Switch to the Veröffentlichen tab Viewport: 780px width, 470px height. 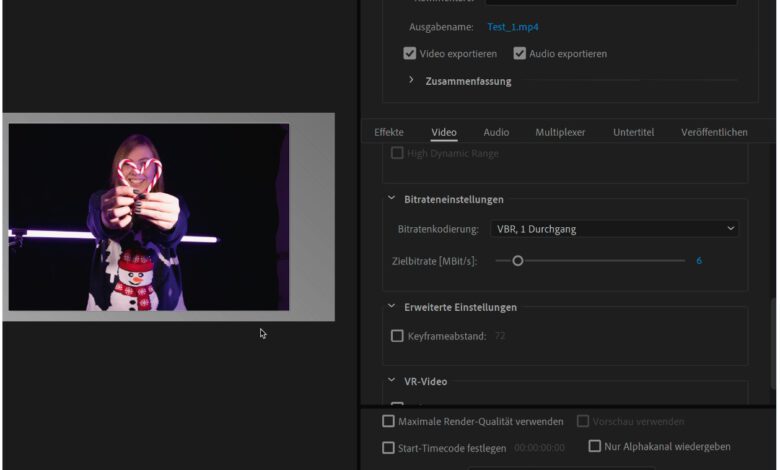714,132
